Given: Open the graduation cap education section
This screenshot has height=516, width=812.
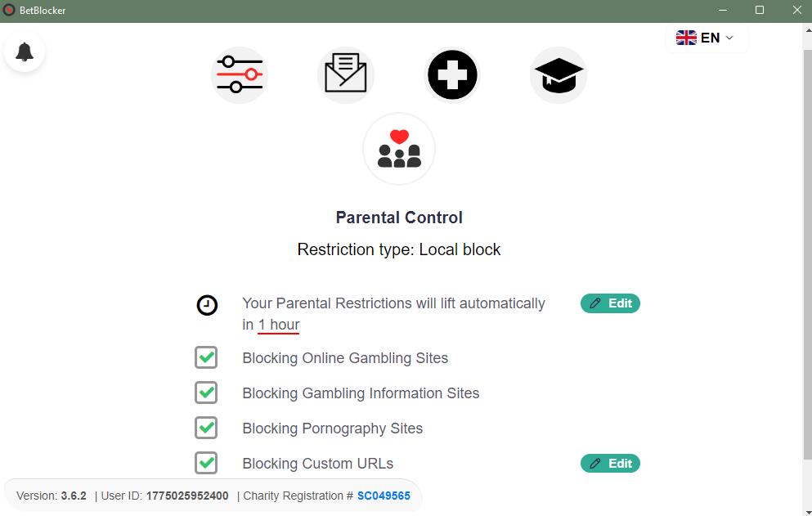Looking at the screenshot, I should pyautogui.click(x=558, y=74).
